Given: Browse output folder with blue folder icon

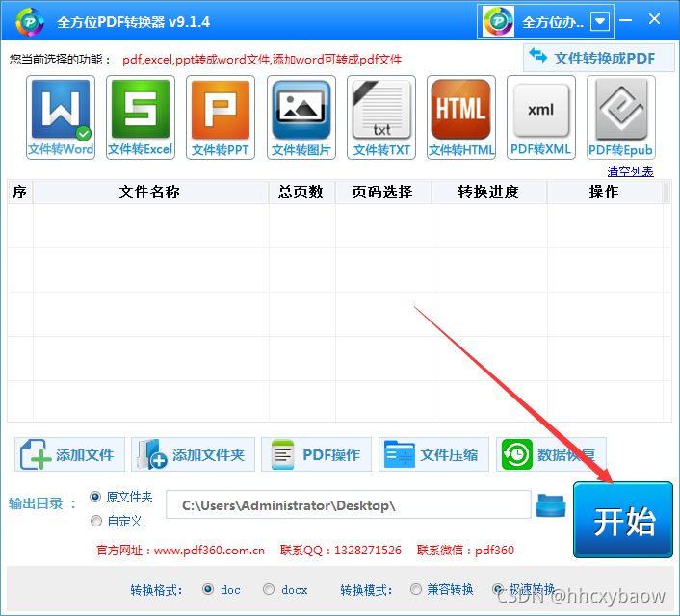Looking at the screenshot, I should (551, 505).
